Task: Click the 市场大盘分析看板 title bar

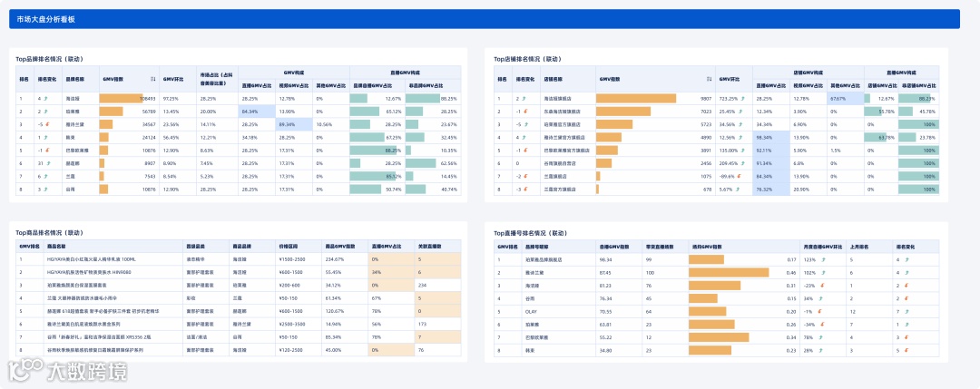Action: pyautogui.click(x=485, y=19)
